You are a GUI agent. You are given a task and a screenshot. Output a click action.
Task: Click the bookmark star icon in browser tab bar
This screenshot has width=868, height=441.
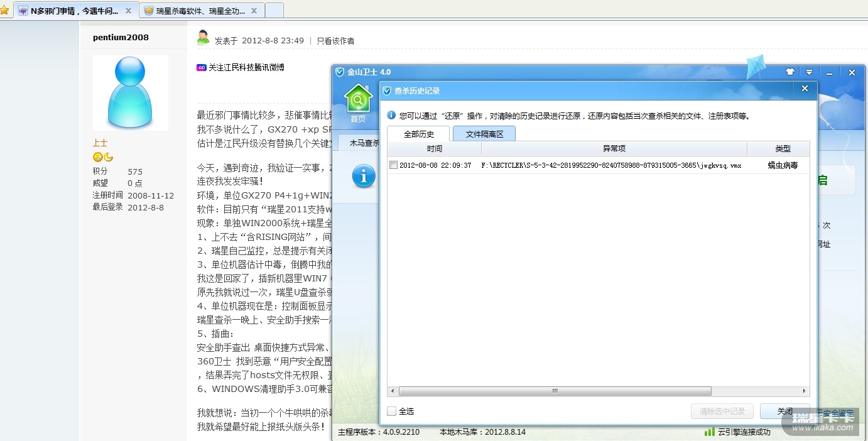point(5,11)
